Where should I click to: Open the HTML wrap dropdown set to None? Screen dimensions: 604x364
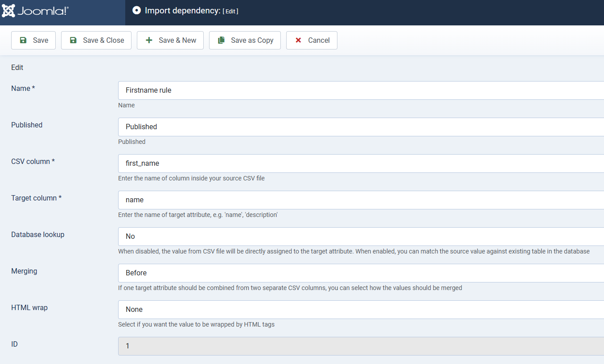click(361, 310)
